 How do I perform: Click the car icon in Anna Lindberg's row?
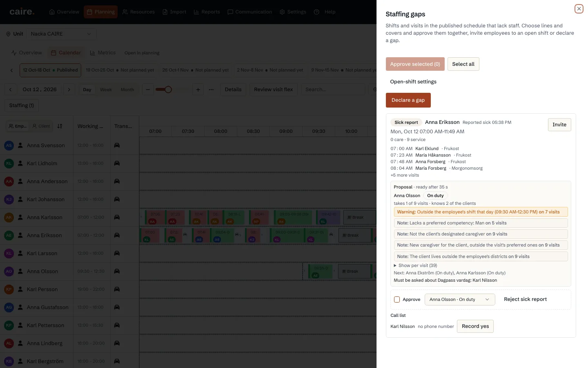point(117,343)
